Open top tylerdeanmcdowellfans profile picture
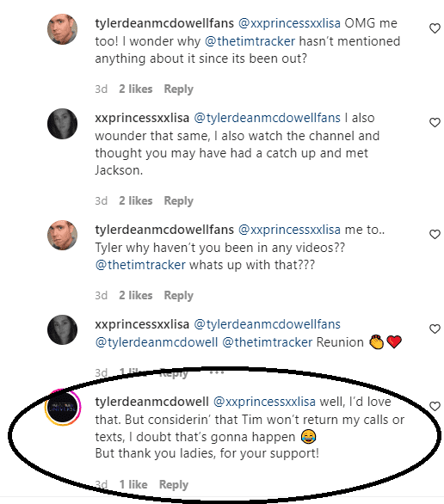The image size is (444, 504). pos(62,29)
